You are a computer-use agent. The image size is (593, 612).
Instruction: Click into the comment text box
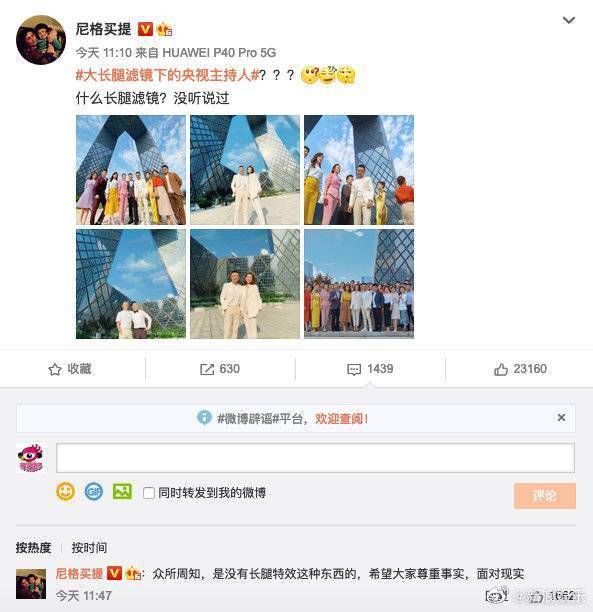point(315,458)
